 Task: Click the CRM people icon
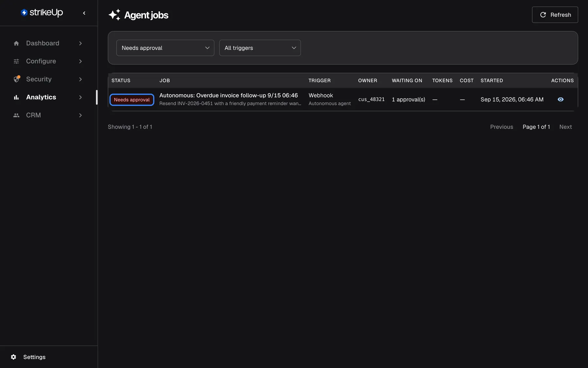pyautogui.click(x=16, y=115)
